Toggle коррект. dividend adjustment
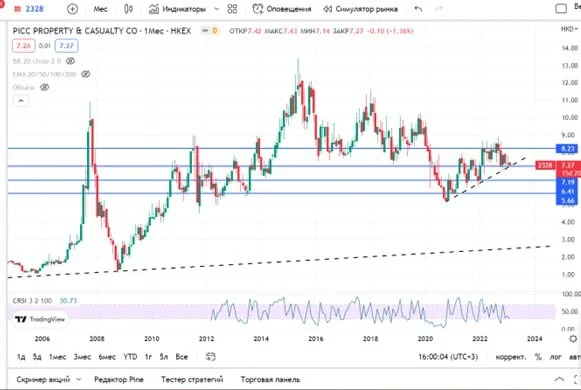 [511, 357]
